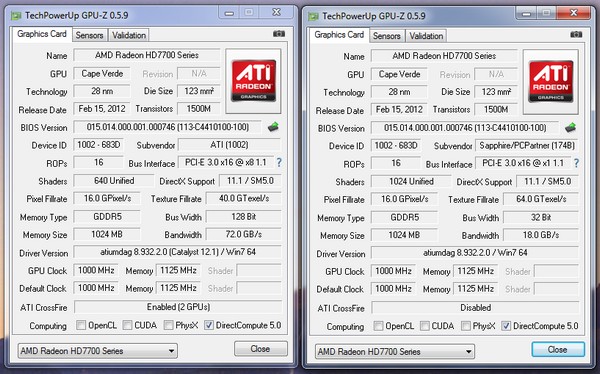Viewport: 600px width, 374px height.
Task: Click the BIOS Version field in left window
Action: pos(167,127)
